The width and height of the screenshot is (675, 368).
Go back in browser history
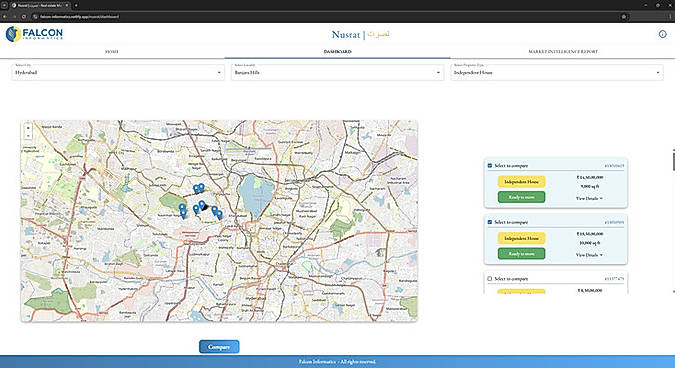coord(5,16)
